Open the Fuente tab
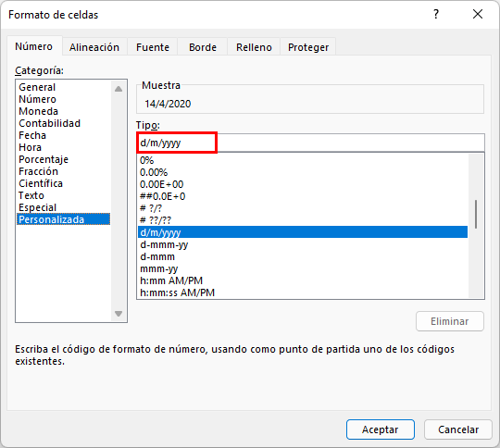Screen dimensions: 500x448 click(153, 47)
